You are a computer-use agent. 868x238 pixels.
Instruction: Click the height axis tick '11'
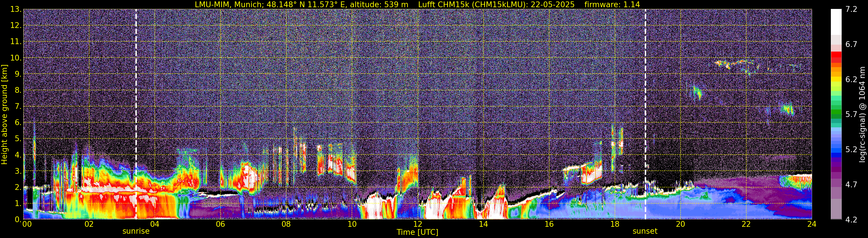16,42
